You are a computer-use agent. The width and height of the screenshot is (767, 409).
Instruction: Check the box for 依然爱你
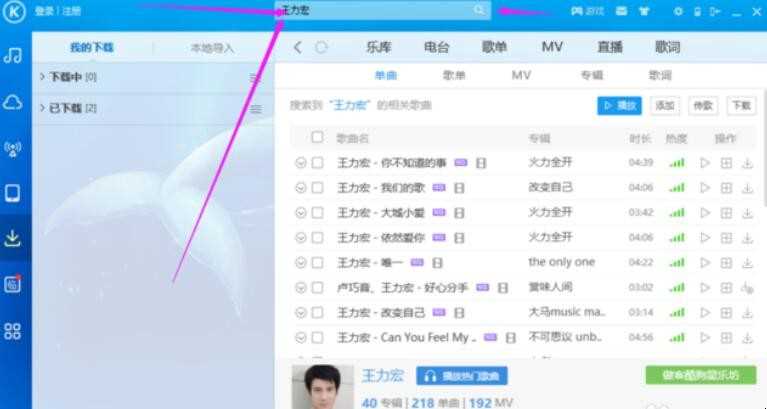(x=317, y=238)
